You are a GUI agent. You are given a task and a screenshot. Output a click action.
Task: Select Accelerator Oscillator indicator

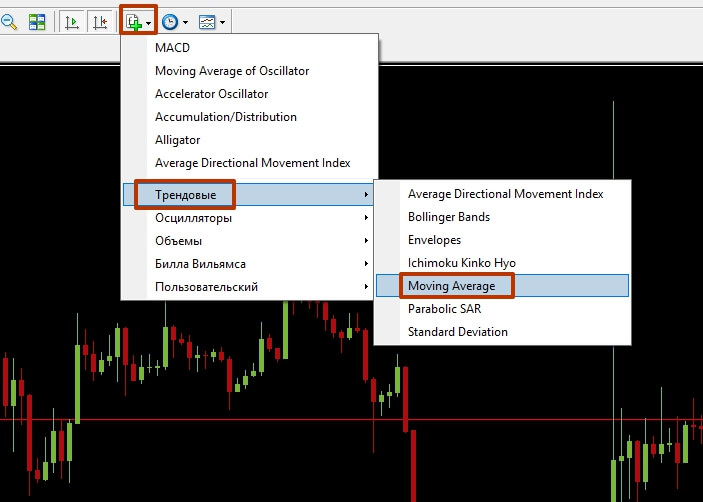click(x=211, y=94)
